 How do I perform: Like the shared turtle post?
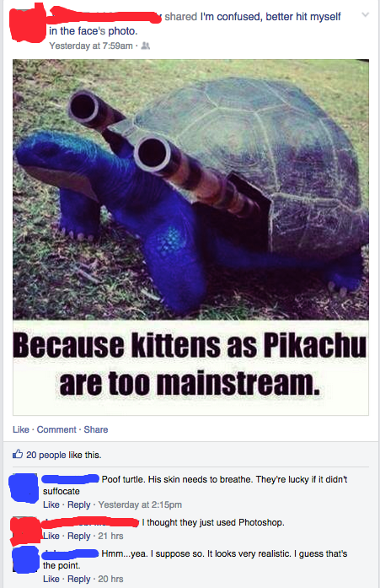click(x=21, y=429)
